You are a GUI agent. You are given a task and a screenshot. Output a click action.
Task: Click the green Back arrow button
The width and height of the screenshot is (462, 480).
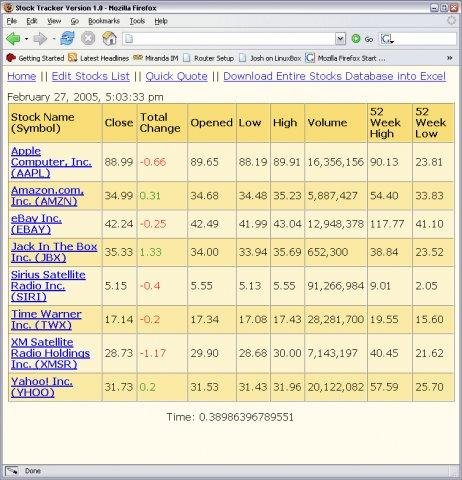[13, 39]
